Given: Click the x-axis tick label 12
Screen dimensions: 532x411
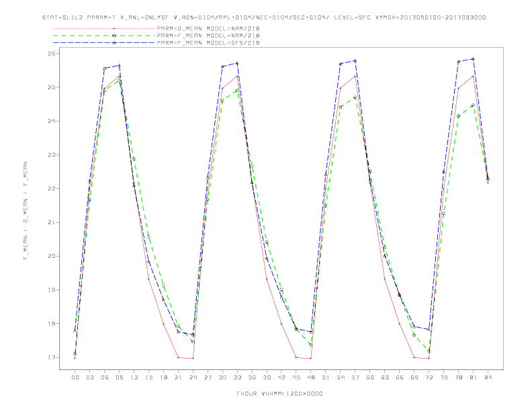Looking at the screenshot, I should [x=134, y=377].
